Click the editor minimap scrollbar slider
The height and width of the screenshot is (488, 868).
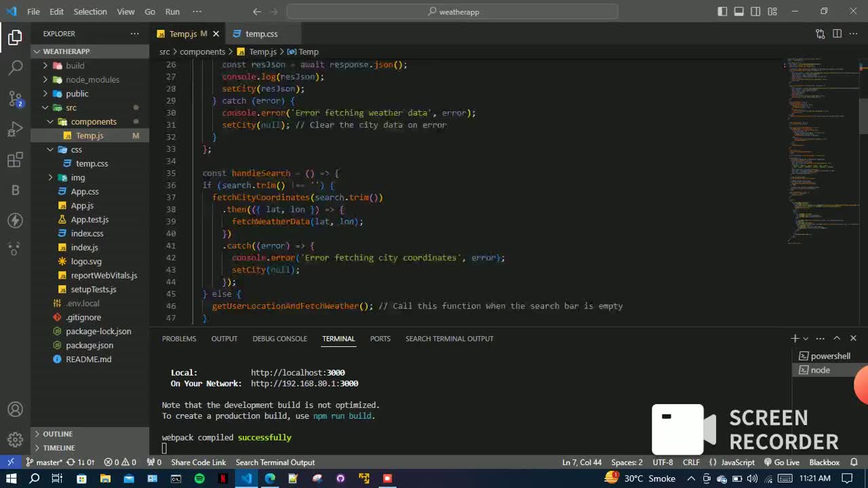pos(863,115)
